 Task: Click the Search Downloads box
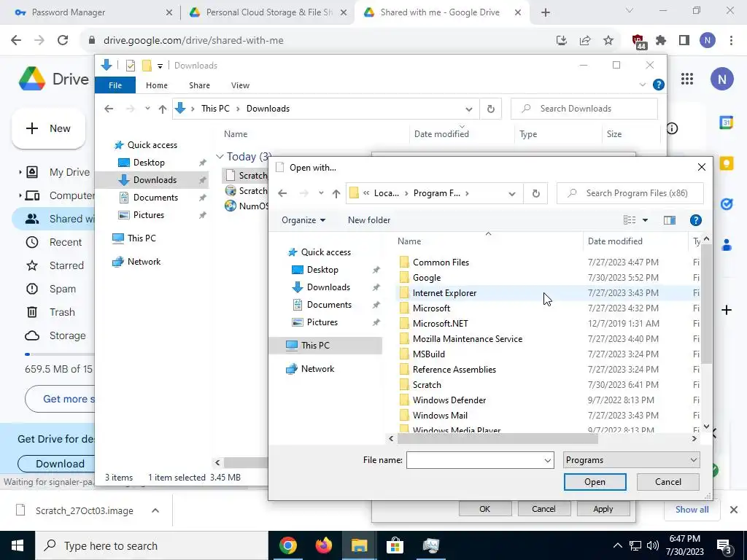584,109
